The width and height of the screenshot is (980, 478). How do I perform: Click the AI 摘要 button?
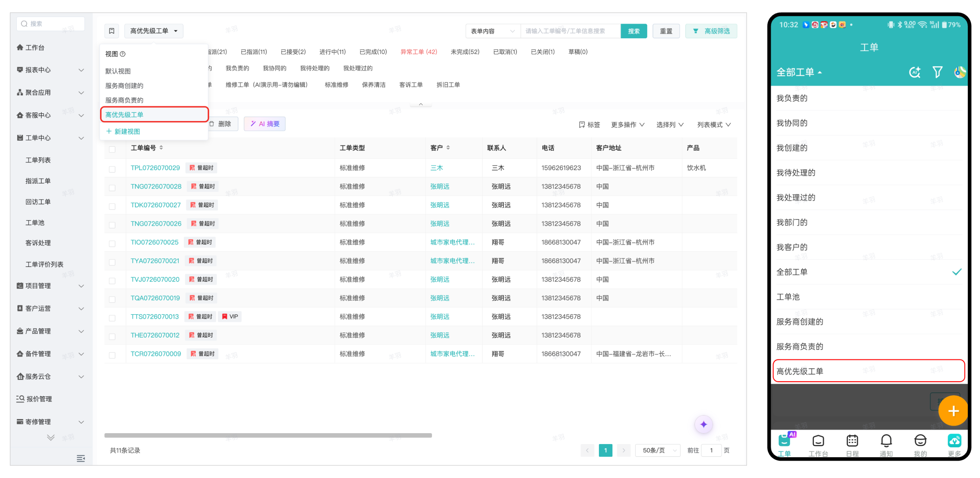265,124
